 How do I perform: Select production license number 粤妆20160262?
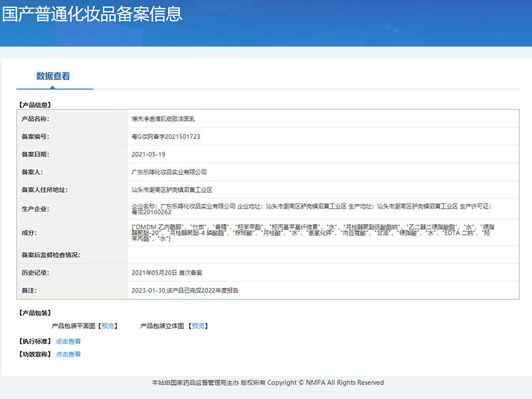click(x=152, y=212)
